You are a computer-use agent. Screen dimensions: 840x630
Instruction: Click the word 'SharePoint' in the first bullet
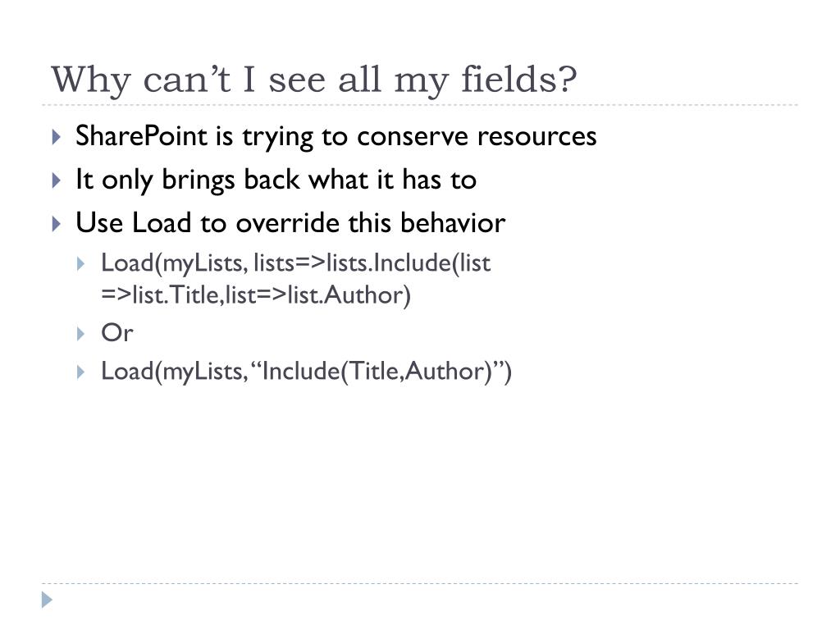[x=141, y=136]
